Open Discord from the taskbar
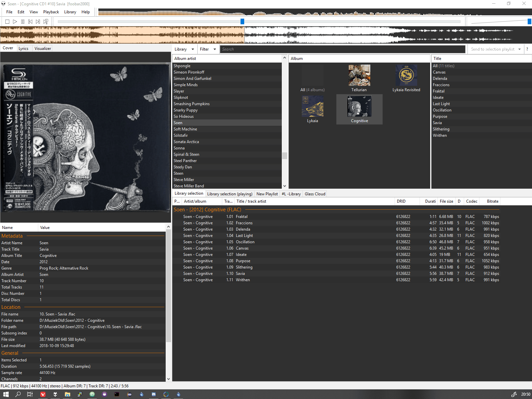Image resolution: width=532 pixels, height=399 pixels. click(154, 394)
